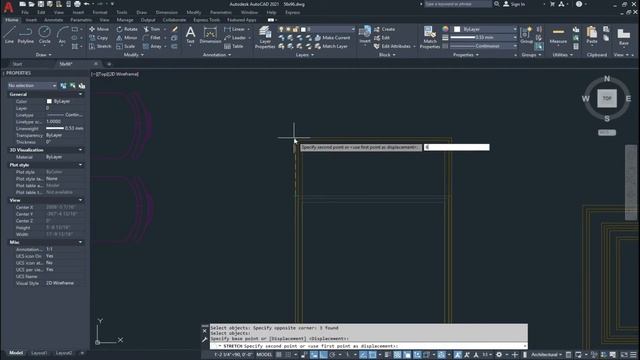Screen dimensions: 640x360
Task: Click Edit Attributes button
Action: 392,46
